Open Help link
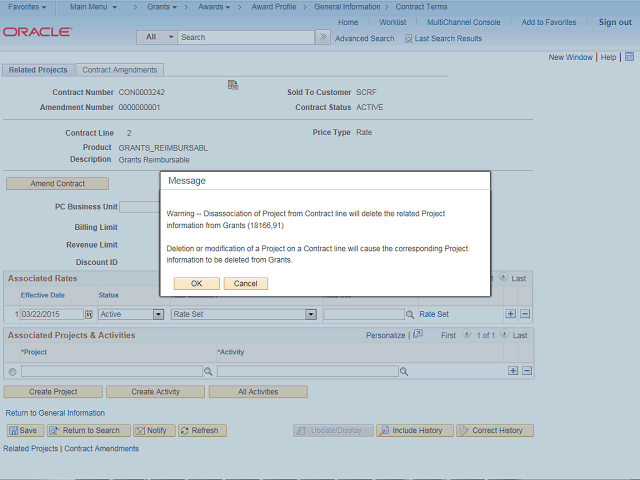 (608, 57)
